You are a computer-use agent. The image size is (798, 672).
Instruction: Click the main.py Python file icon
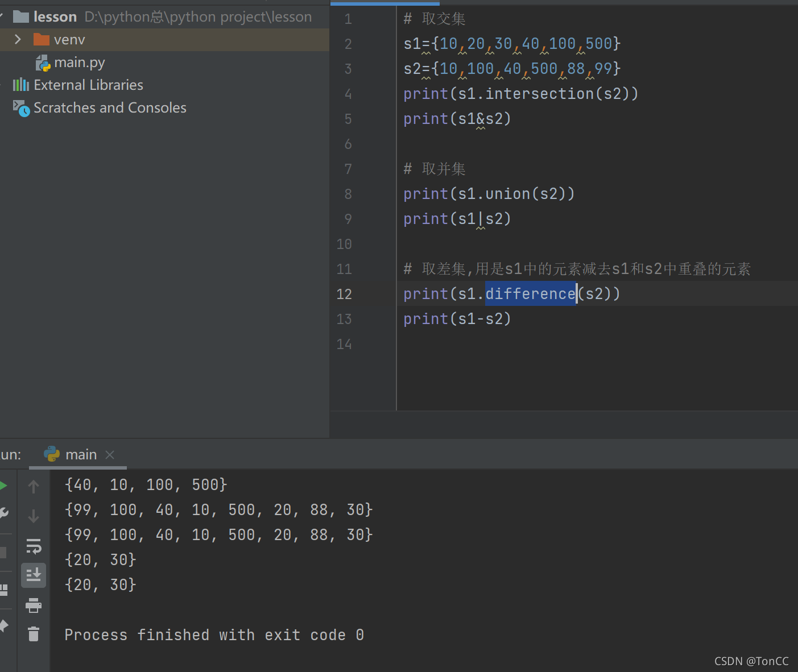[x=43, y=63]
